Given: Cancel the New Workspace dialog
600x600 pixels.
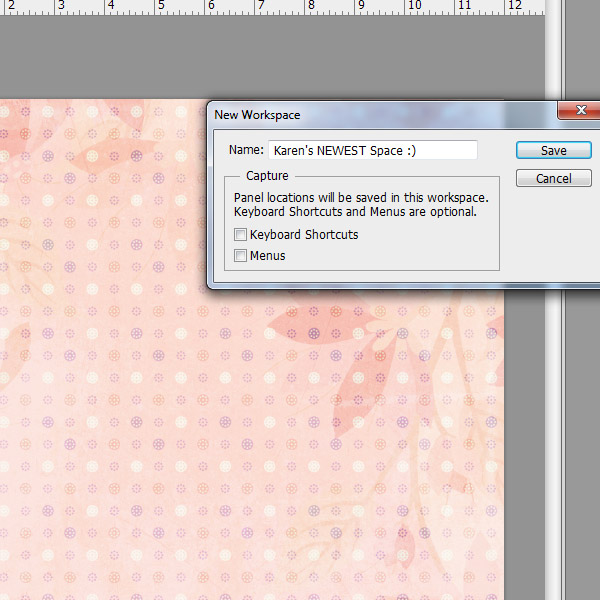Looking at the screenshot, I should coord(553,178).
